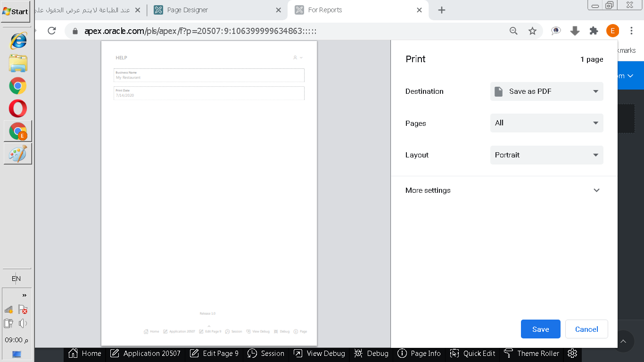Viewport: 644px width, 362px height.
Task: Launch Opera from the side taskbar
Action: pyautogui.click(x=18, y=109)
